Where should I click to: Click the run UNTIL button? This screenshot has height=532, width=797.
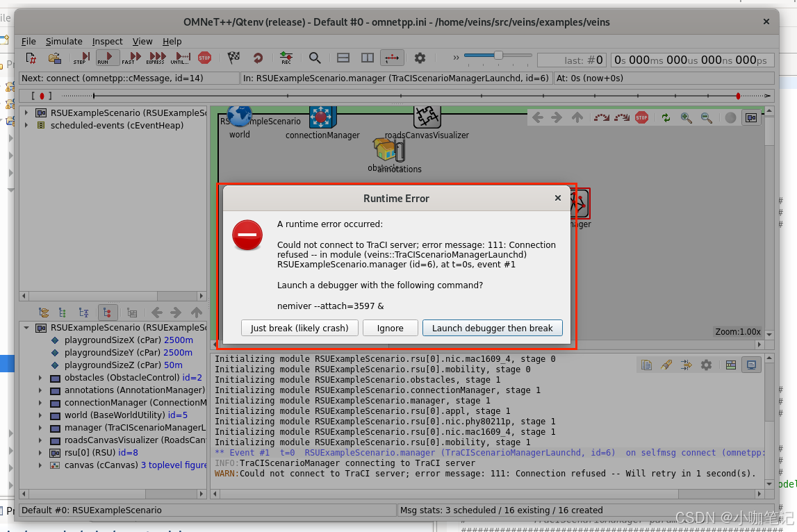click(x=181, y=58)
